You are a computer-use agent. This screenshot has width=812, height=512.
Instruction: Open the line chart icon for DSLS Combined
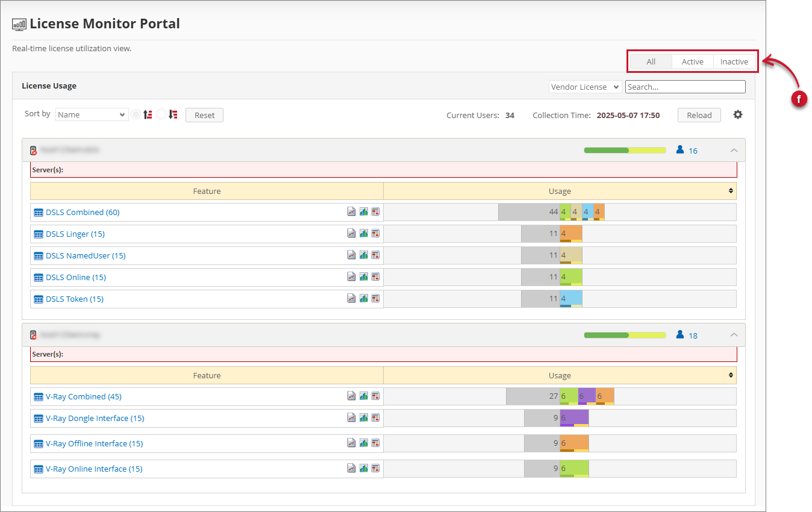[x=351, y=211]
